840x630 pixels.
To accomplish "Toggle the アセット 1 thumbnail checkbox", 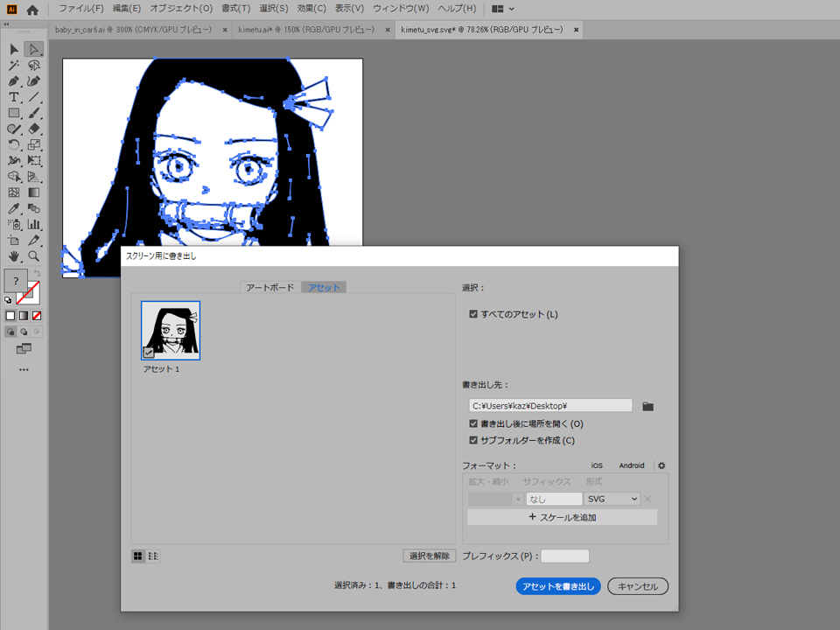I will (x=149, y=352).
